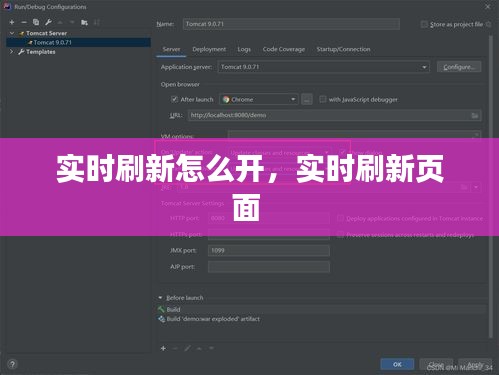This screenshot has width=499, height=375.
Task: Select the Templates tree item
Action: click(x=41, y=52)
